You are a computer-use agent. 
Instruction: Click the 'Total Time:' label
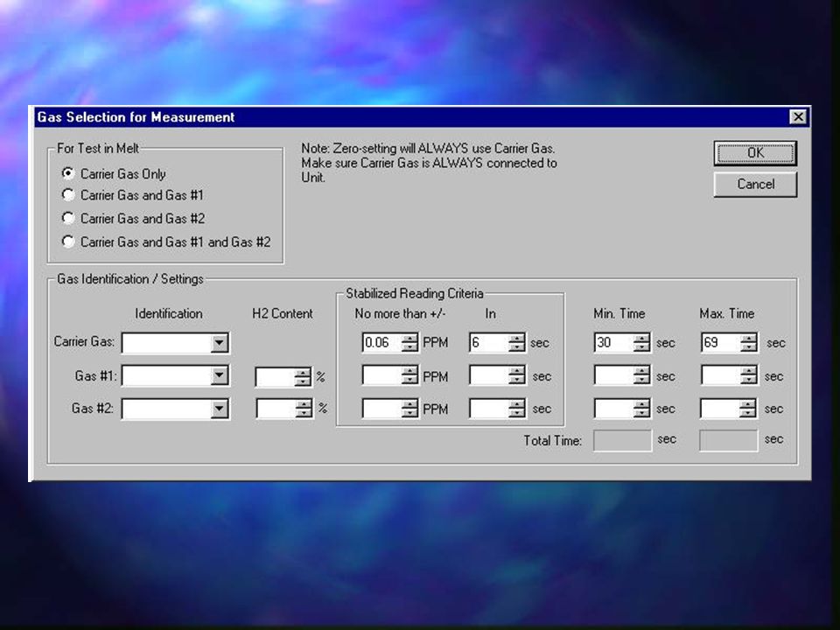coord(552,440)
